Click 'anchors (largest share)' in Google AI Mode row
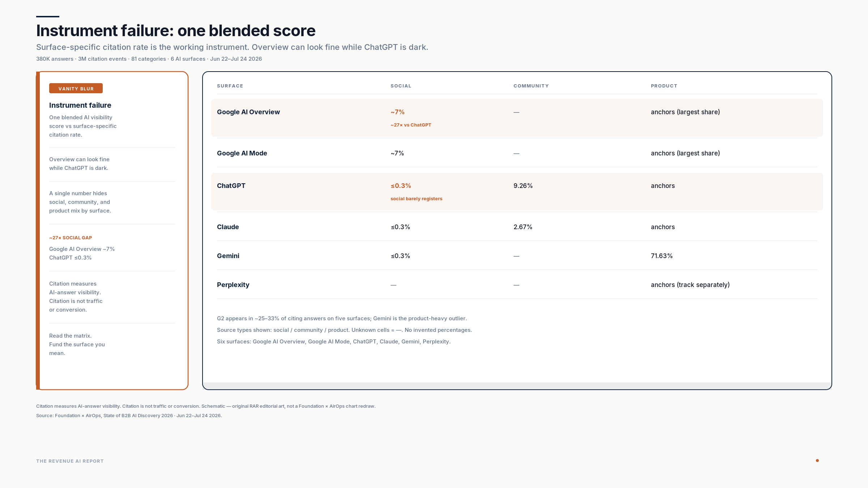This screenshot has width=868, height=488. click(x=685, y=153)
